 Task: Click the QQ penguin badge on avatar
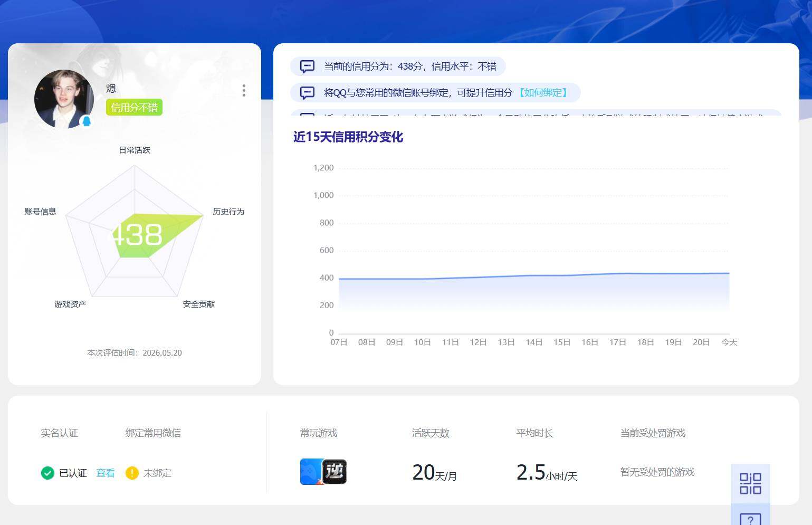87,121
